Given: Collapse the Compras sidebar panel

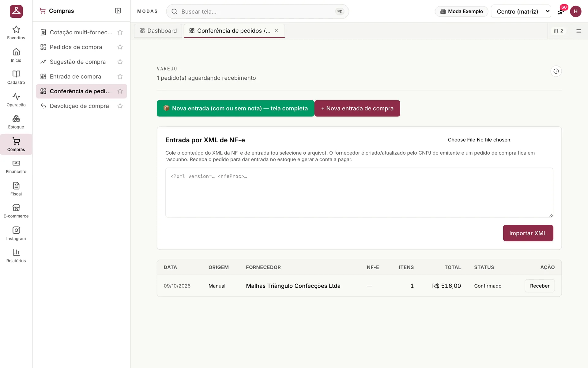Looking at the screenshot, I should point(118,11).
